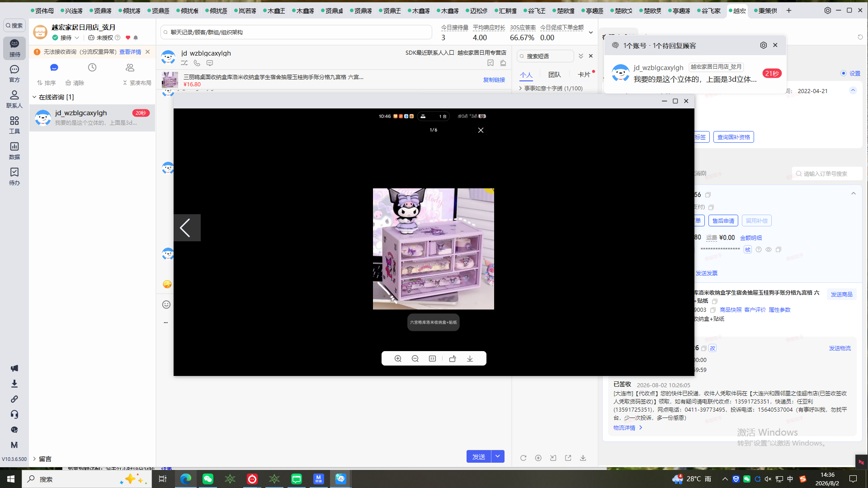Image resolution: width=868 pixels, height=488 pixels.
Task: Click the circled plus icon in the quick-phrase footer
Action: pos(538,458)
